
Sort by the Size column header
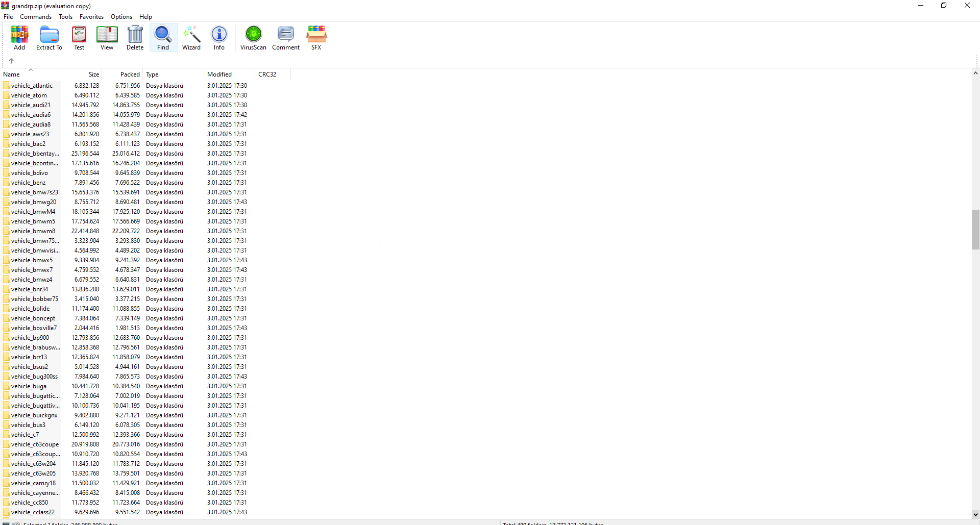(82, 74)
